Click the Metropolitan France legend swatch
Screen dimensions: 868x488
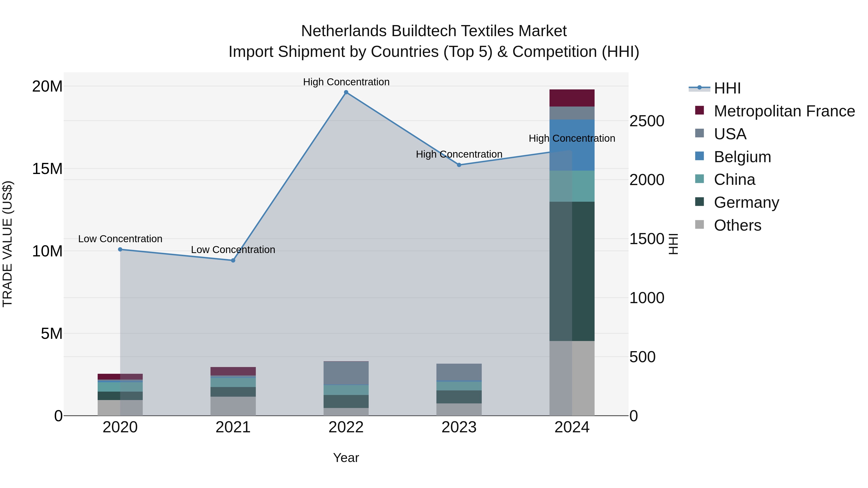(699, 110)
